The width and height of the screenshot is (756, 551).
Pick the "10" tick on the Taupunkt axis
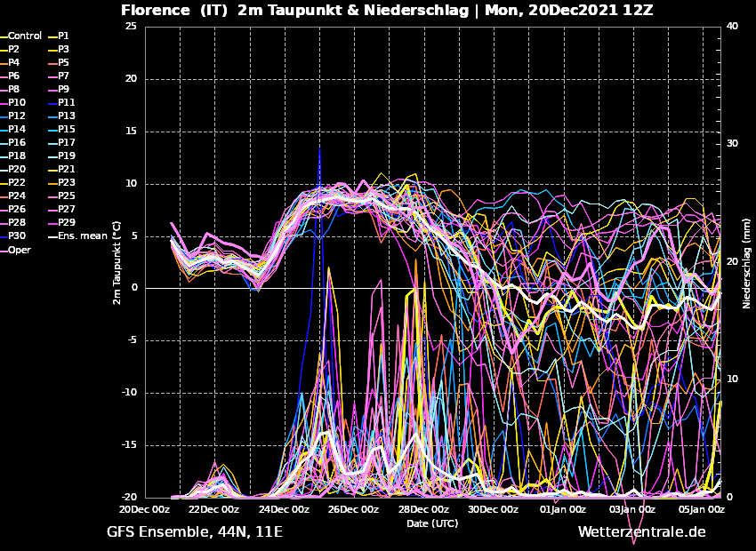131,184
